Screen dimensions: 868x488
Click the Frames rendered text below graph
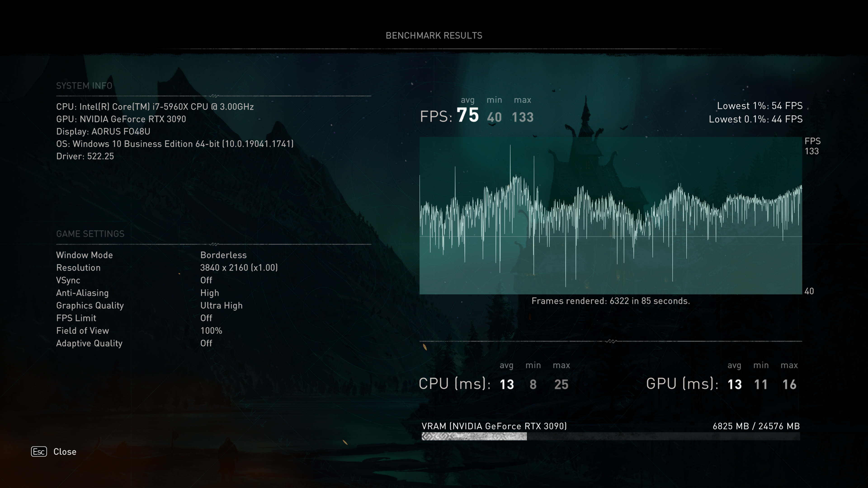pos(610,301)
